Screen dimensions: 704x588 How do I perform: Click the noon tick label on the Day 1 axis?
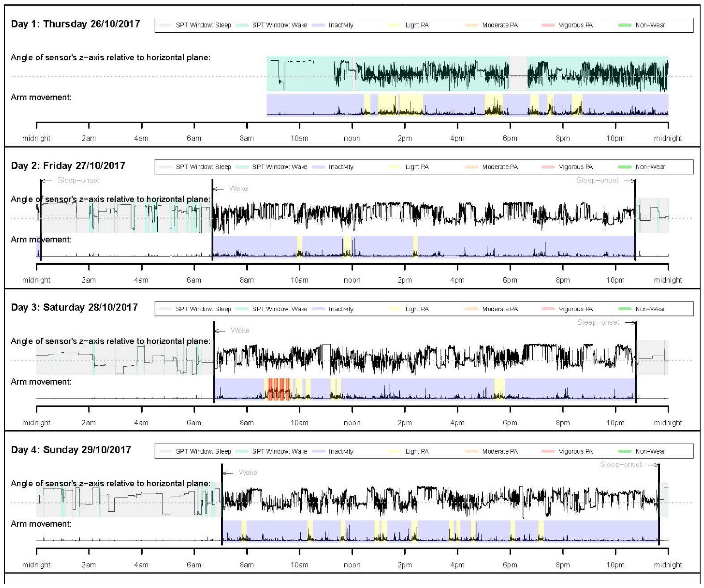[x=352, y=138]
